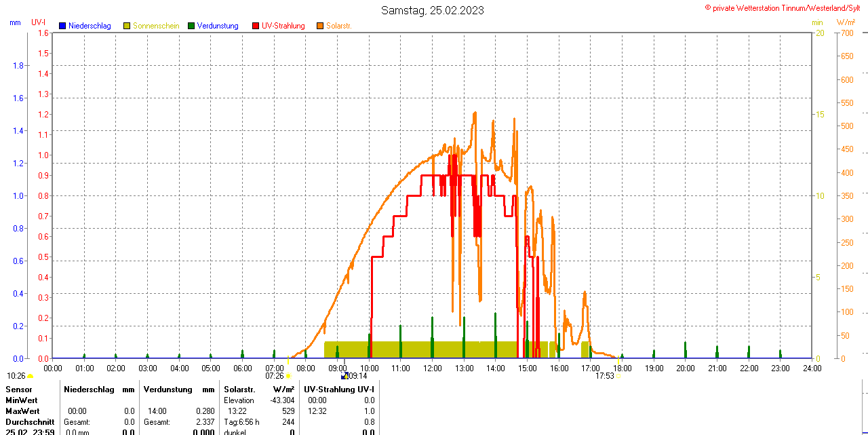
Task: Click the 18:00 time axis label
Action: click(x=623, y=368)
